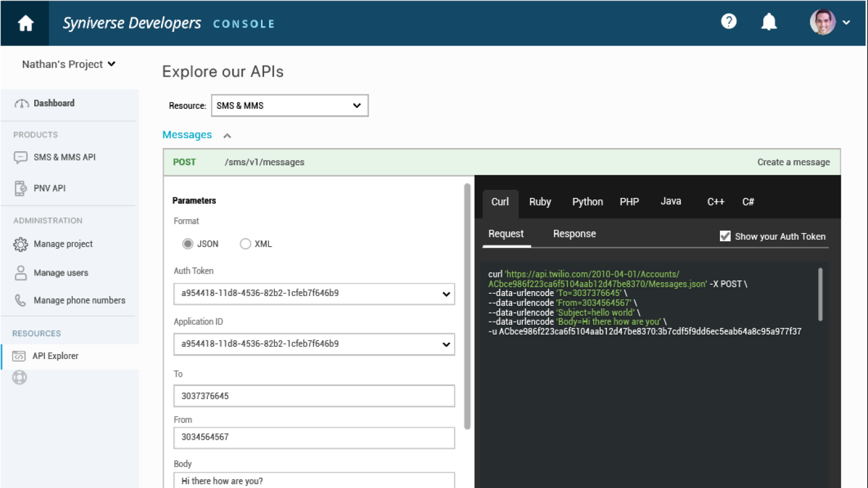Click the API Explorer code icon
The width and height of the screenshot is (868, 488).
[x=19, y=356]
